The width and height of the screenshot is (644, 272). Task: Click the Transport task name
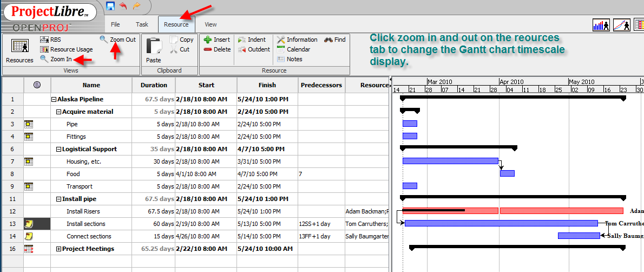pyautogui.click(x=80, y=186)
